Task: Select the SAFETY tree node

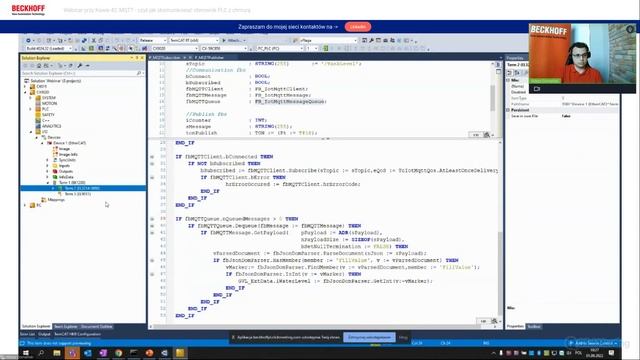Action: (x=48, y=115)
